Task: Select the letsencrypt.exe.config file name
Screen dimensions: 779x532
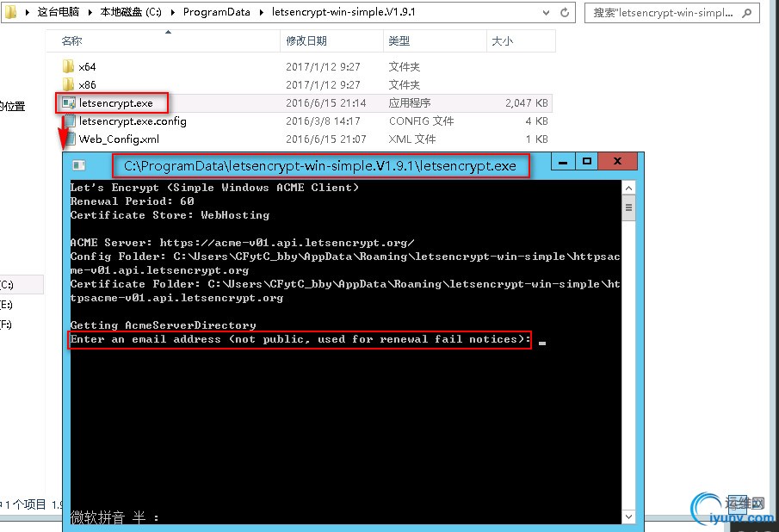Action: tap(133, 121)
